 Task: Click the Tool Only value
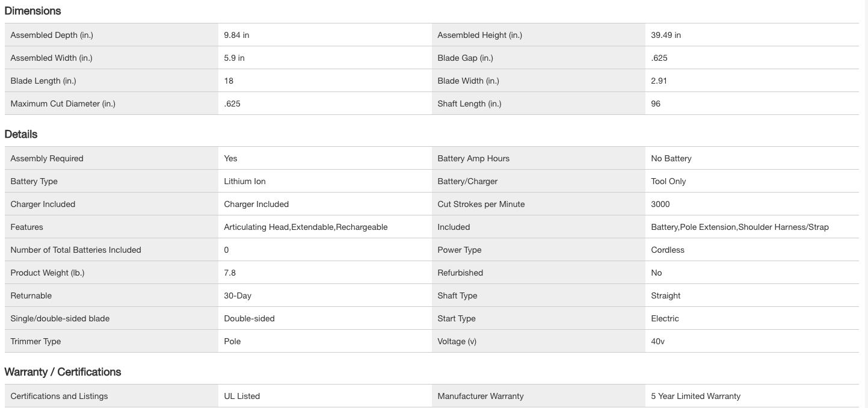pos(668,181)
